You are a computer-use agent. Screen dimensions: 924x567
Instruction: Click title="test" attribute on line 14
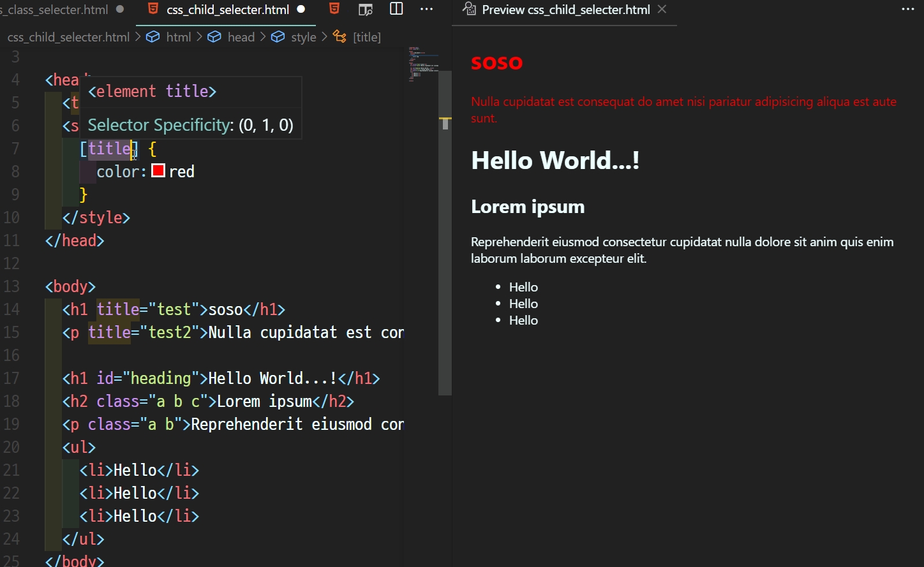coord(148,309)
